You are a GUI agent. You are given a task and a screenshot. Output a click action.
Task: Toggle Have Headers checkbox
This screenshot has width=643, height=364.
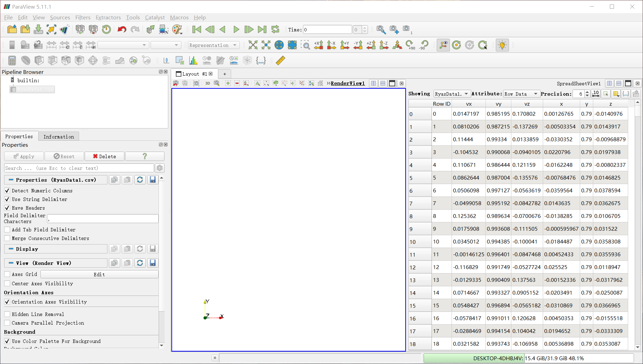[x=7, y=208]
